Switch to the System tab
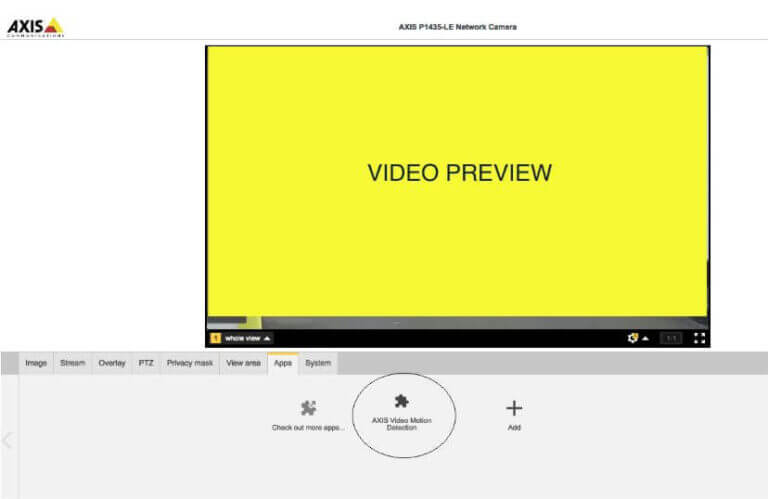 tap(318, 363)
